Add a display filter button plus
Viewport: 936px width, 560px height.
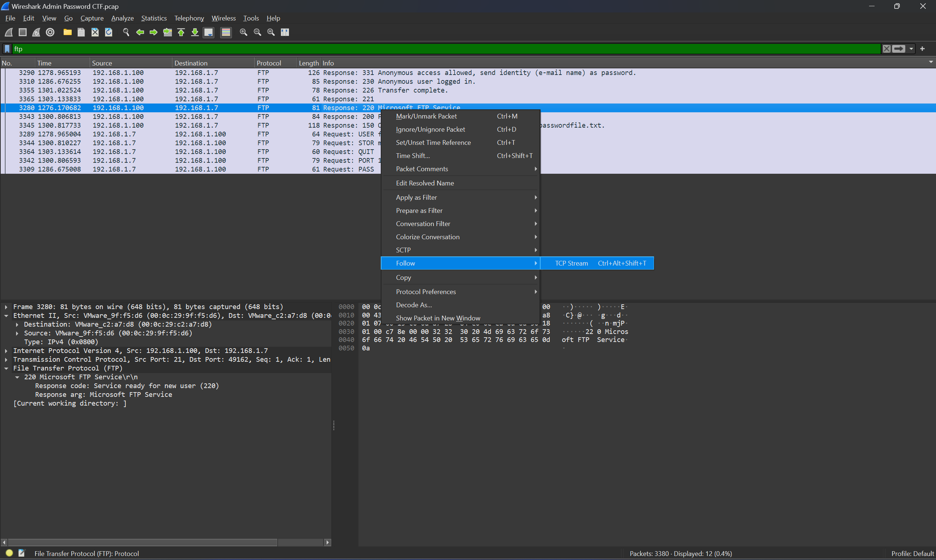coord(922,49)
